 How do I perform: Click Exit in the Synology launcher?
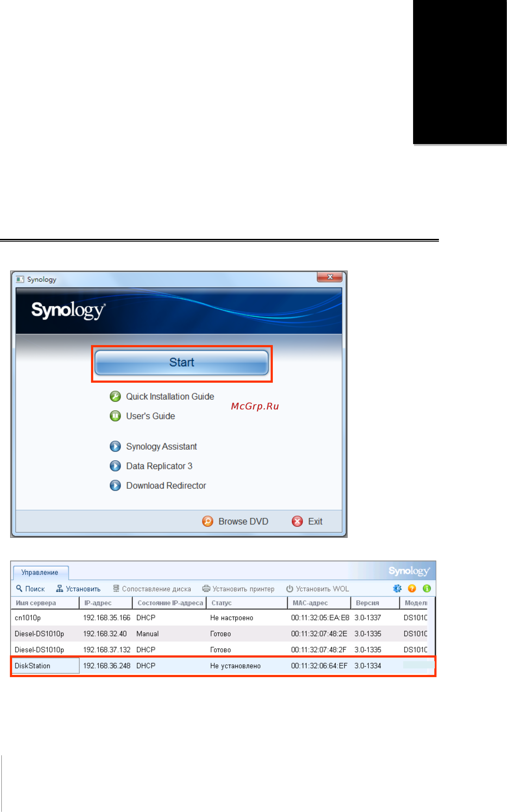(x=315, y=521)
